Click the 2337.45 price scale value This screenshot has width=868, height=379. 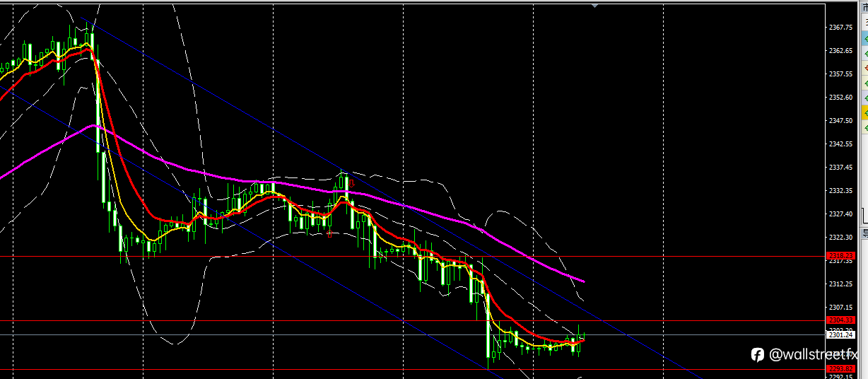click(842, 168)
